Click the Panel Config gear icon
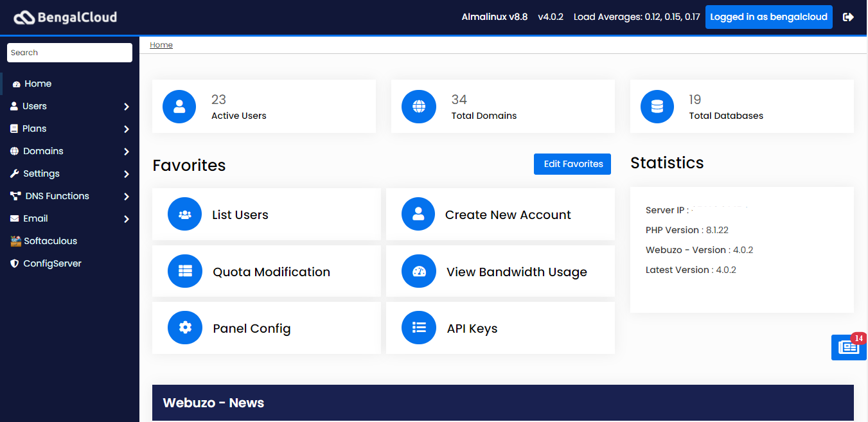Screen dimensions: 868x422 pos(184,328)
